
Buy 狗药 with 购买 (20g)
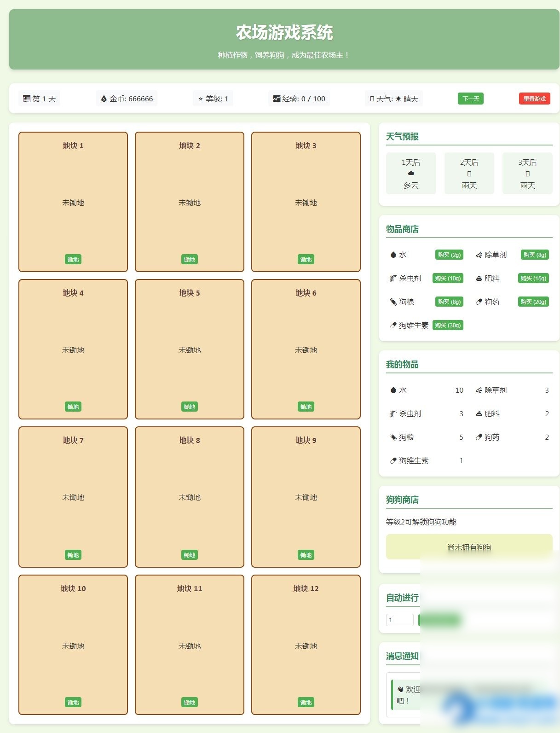pyautogui.click(x=533, y=302)
